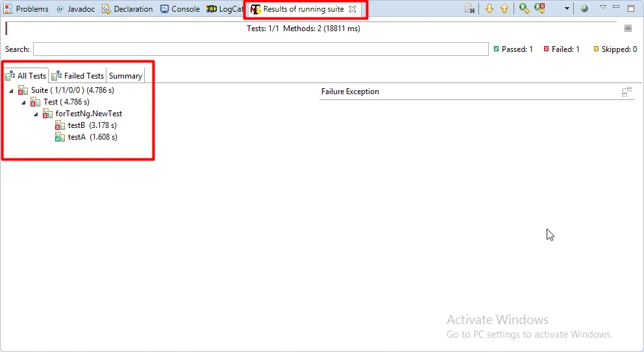
Task: Switch to the Failed Tests tab
Action: 78,75
